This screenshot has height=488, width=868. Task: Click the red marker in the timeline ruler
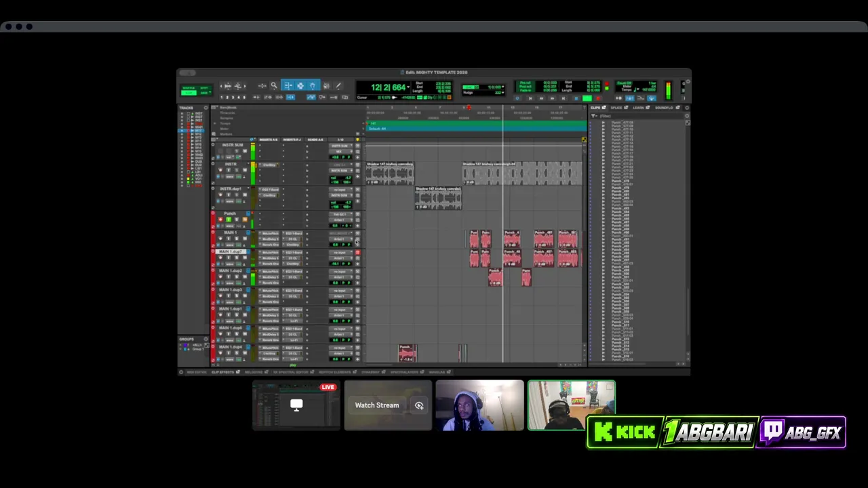pos(469,108)
